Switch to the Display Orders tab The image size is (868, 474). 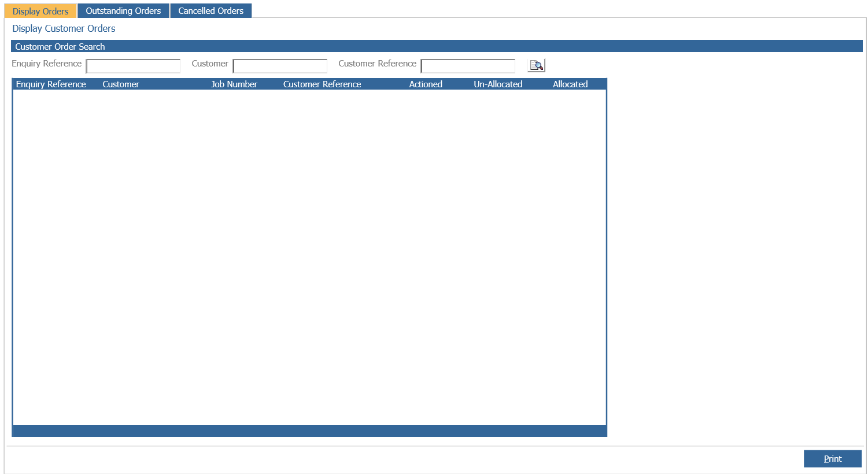tap(40, 11)
